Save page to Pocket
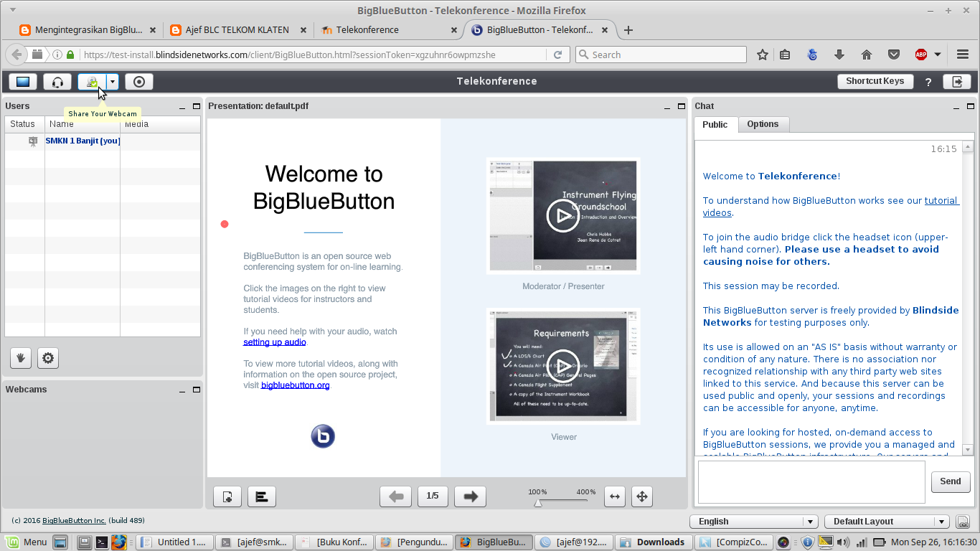Viewport: 980px width, 551px height. coord(894,55)
